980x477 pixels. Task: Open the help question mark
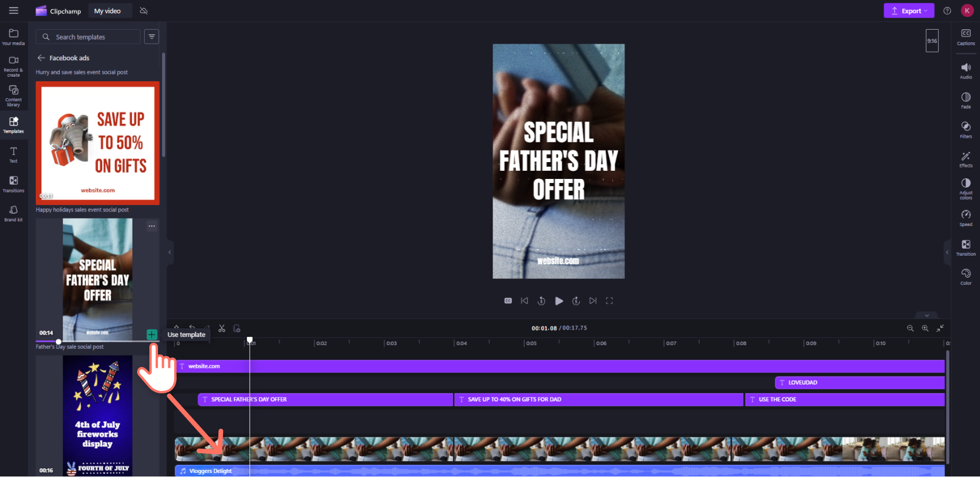click(x=947, y=10)
